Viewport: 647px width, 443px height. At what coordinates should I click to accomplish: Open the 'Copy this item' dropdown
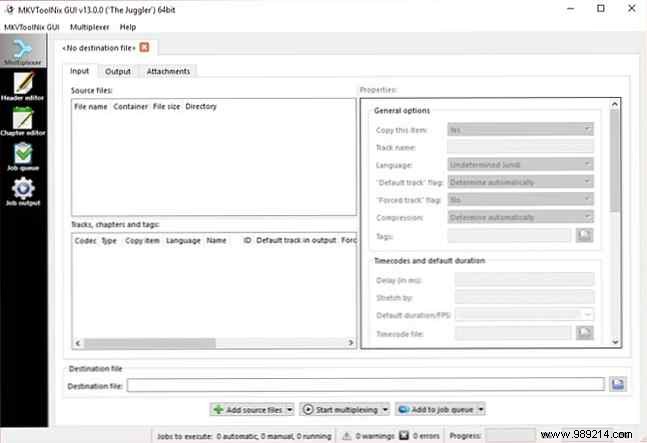click(520, 130)
